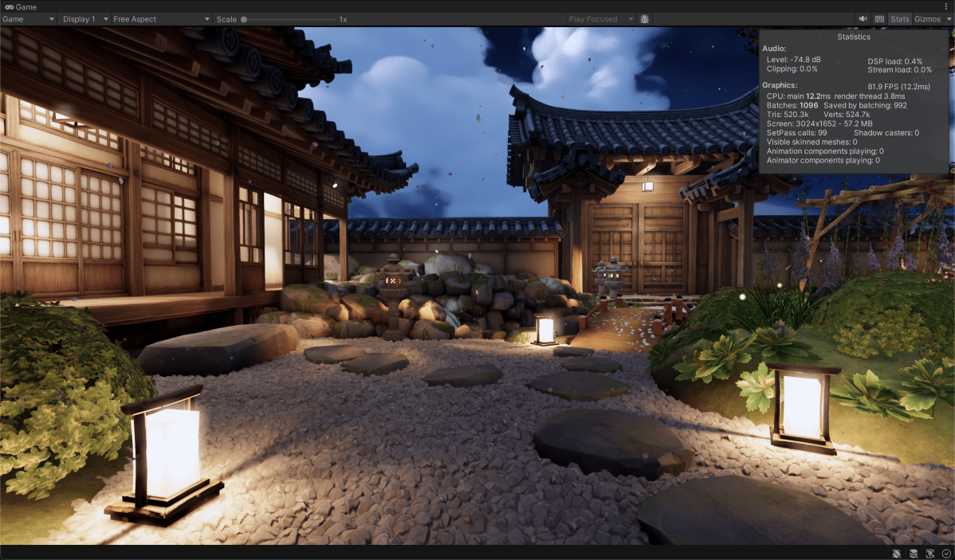Click the circled checkmark progress icon in the status bar
This screenshot has height=560, width=955.
948,553
